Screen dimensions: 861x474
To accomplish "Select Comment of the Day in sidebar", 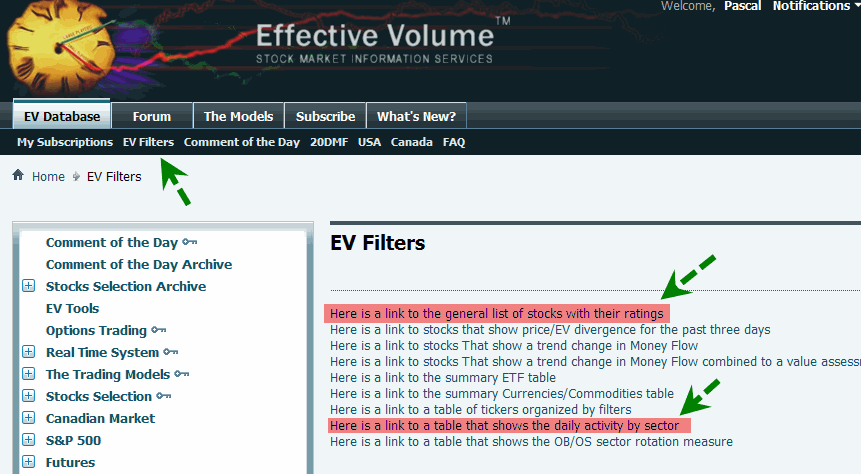I will pyautogui.click(x=111, y=242).
